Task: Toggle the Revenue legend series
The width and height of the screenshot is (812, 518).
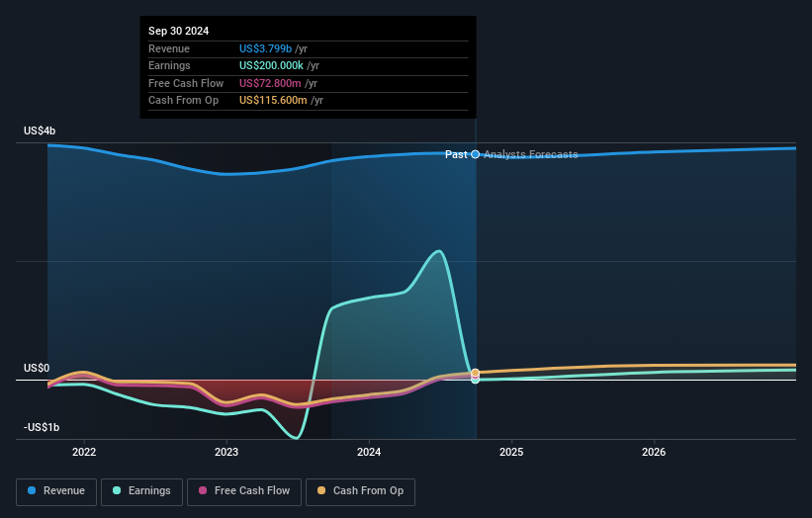Action: pos(56,491)
